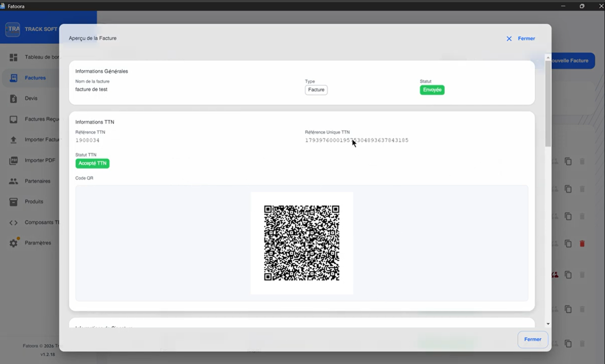
Task: Click the version number v1.2.18
Action: pyautogui.click(x=48, y=354)
